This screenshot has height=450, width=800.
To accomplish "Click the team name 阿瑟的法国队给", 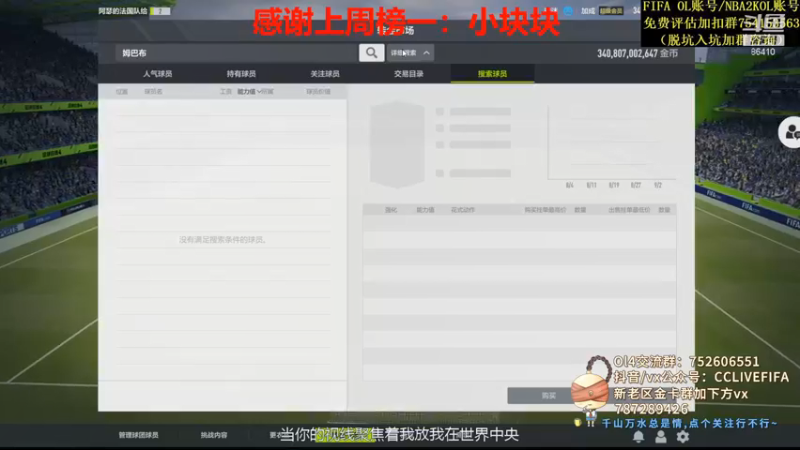I will 123,11.
